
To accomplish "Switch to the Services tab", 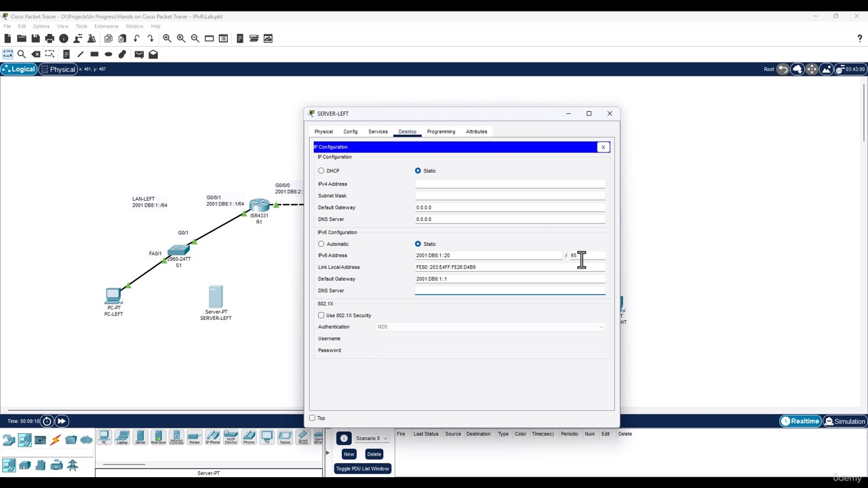I will [x=378, y=131].
